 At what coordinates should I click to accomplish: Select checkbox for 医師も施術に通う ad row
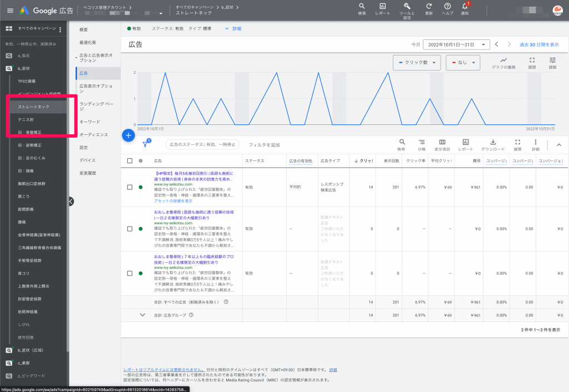(129, 229)
